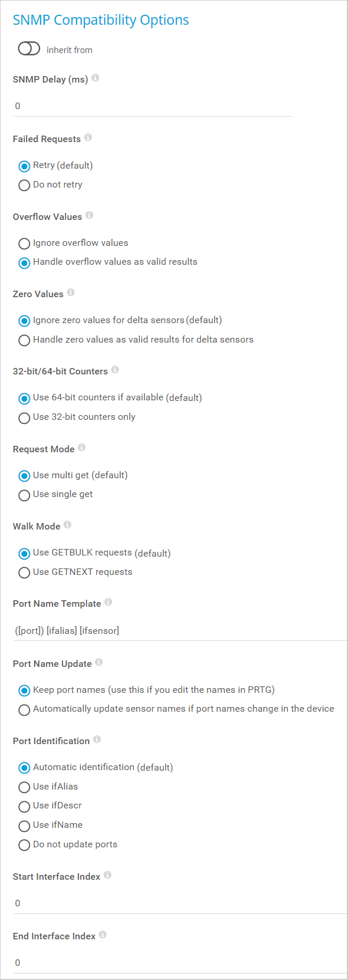Click info icon beside Start Interface Index
Screen dimensions: 348x980
click(108, 875)
